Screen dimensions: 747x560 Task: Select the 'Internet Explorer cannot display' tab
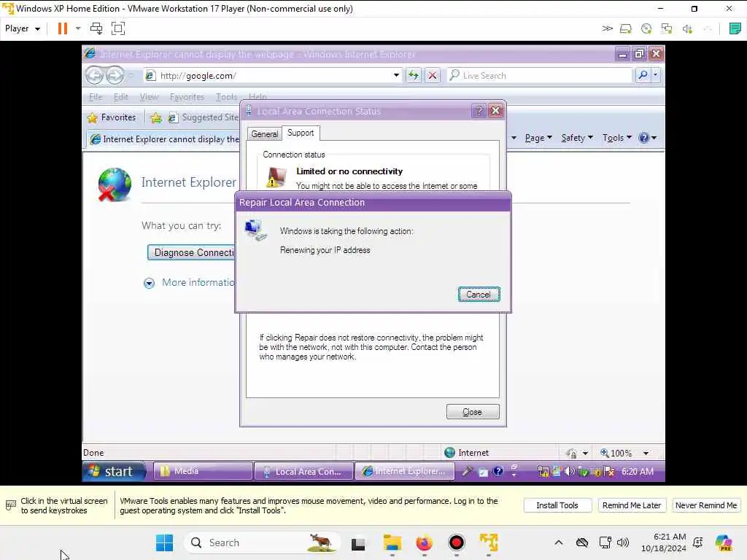[164, 139]
